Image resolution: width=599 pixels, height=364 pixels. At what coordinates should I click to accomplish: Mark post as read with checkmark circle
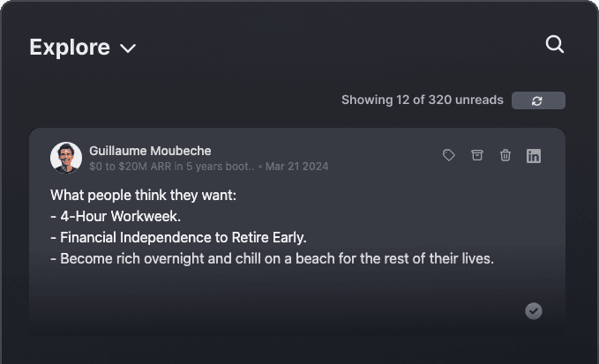click(x=534, y=310)
